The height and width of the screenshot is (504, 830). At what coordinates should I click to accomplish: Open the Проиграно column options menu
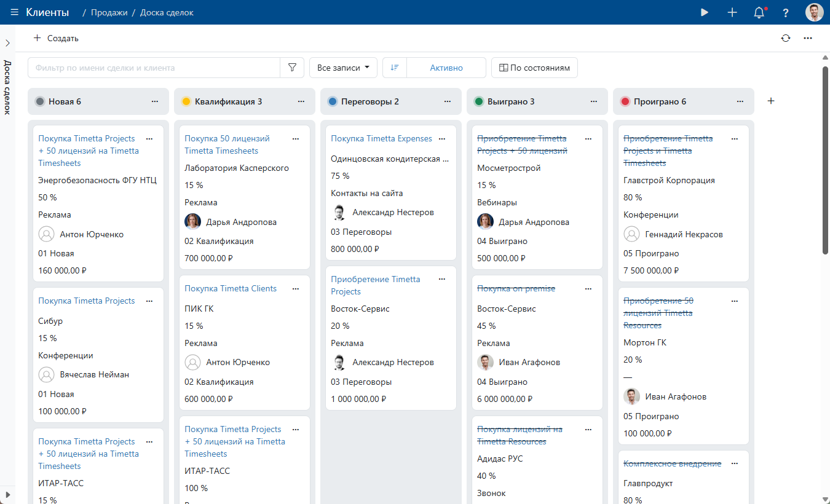coord(740,101)
